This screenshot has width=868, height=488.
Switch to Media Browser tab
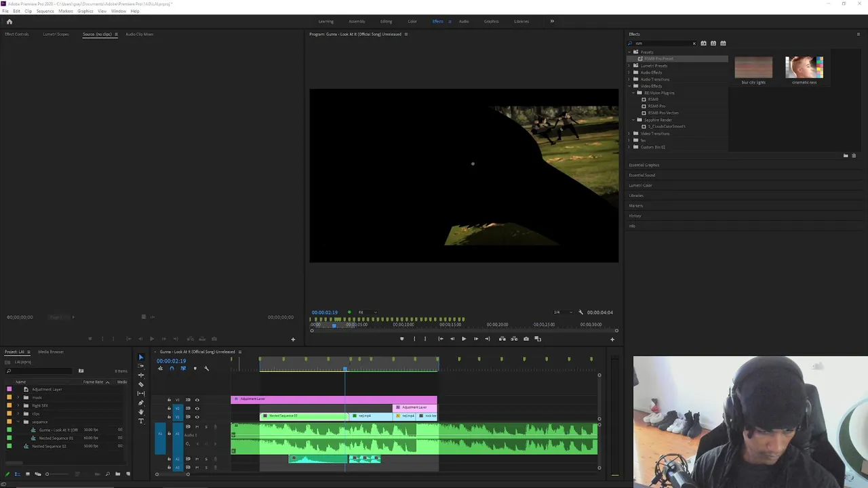[51, 352]
